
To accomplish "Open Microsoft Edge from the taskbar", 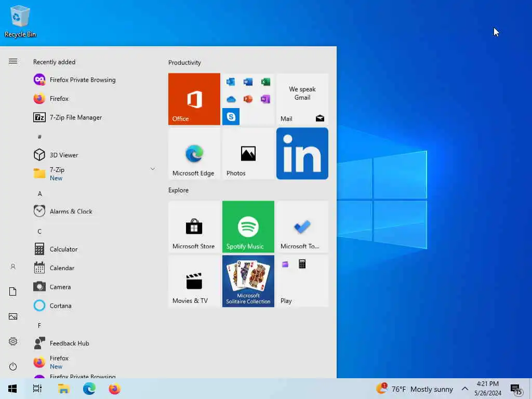I will [x=89, y=389].
